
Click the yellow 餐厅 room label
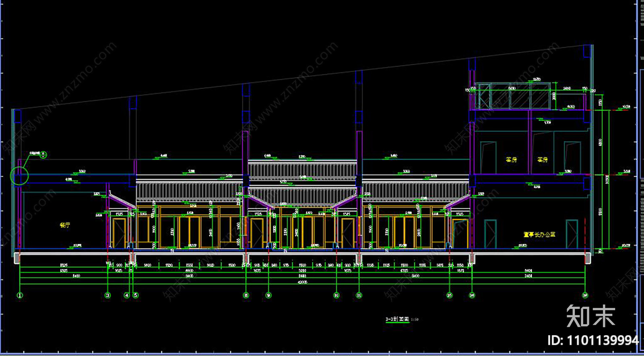click(x=65, y=225)
